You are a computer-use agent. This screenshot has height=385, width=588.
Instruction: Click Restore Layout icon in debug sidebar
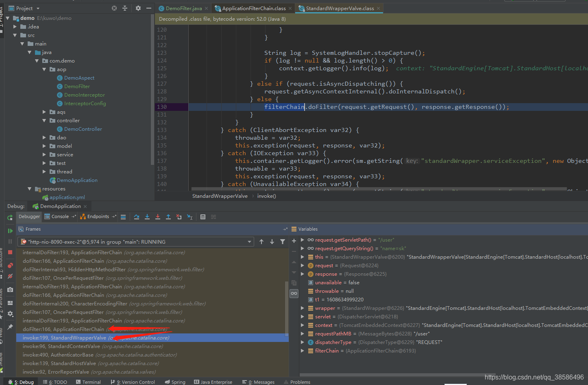10,303
